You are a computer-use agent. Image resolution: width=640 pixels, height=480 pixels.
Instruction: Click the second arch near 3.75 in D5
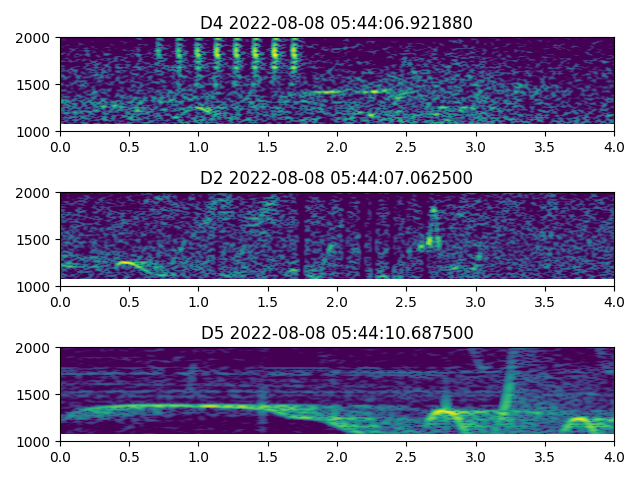(x=578, y=423)
